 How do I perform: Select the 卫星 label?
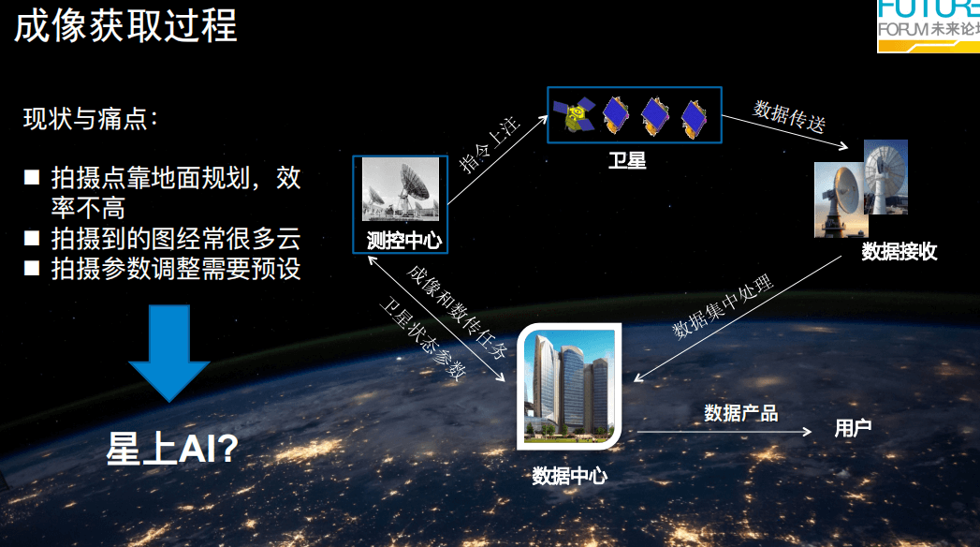pyautogui.click(x=627, y=161)
